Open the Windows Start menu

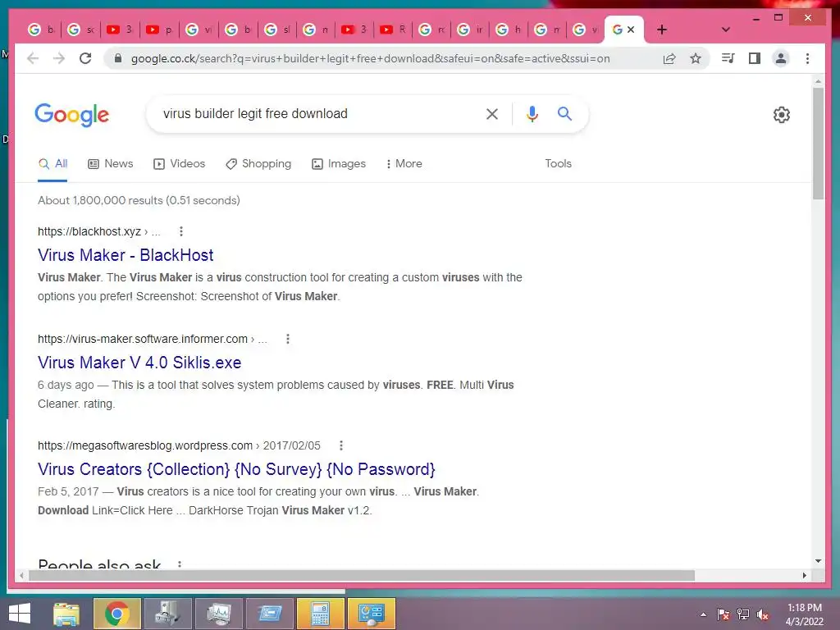(20, 614)
